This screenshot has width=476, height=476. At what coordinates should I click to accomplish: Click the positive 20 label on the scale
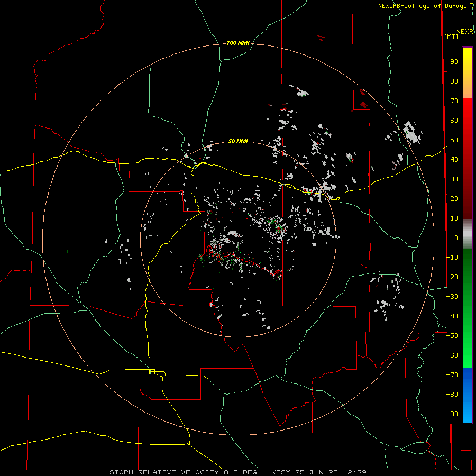click(454, 198)
